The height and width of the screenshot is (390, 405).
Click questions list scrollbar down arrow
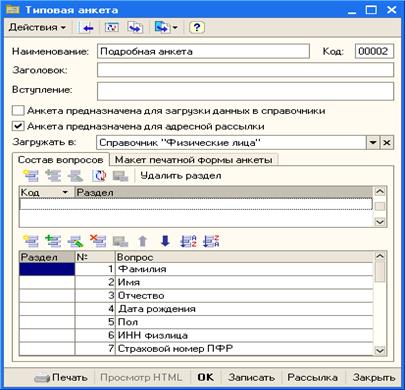(x=380, y=350)
